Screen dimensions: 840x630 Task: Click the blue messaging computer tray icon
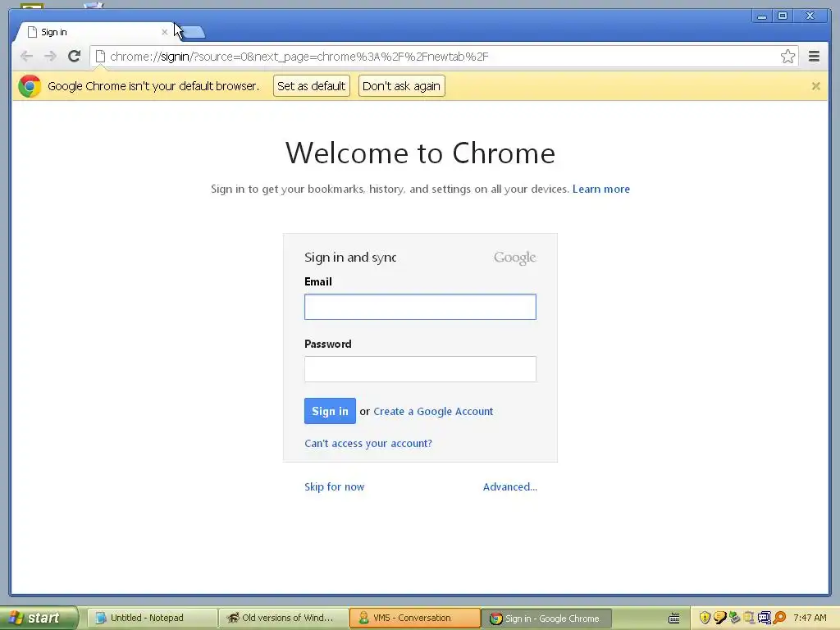click(x=764, y=618)
